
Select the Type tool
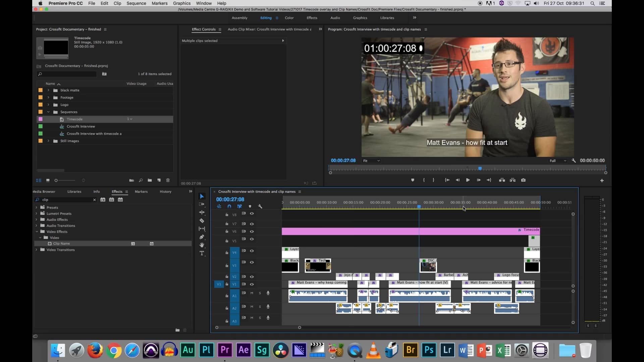coord(202,253)
